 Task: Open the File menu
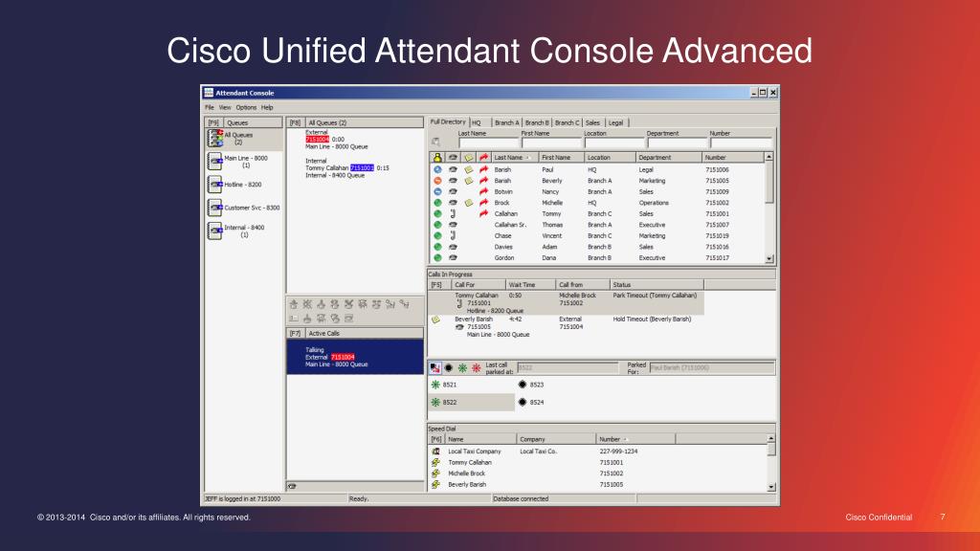tap(210, 107)
